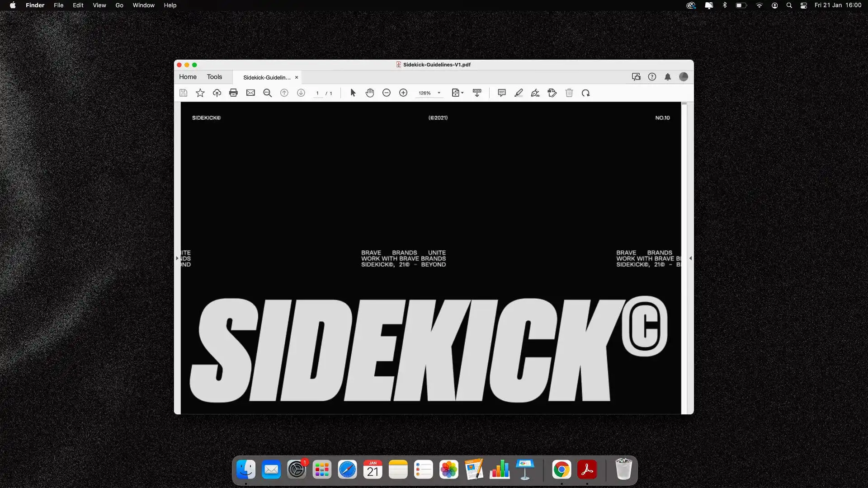Screen dimensions: 868x488
Task: Open the 126% zoom level dropdown
Action: click(x=439, y=93)
